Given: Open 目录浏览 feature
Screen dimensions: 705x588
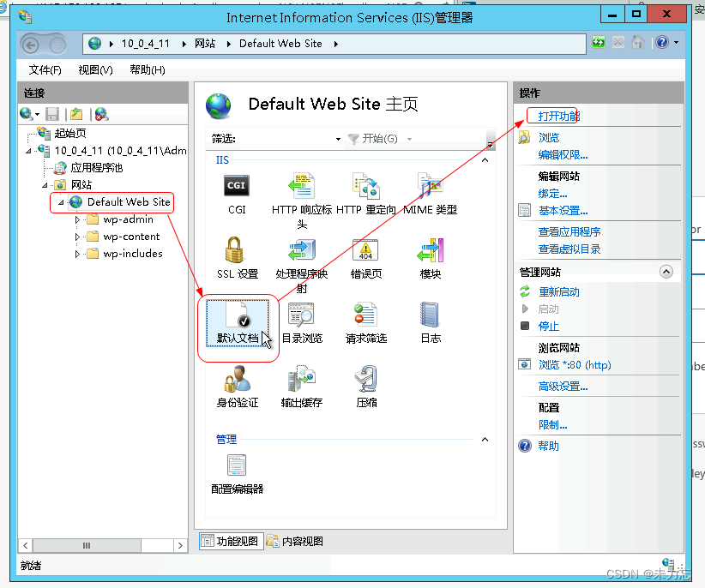Looking at the screenshot, I should point(302,322).
